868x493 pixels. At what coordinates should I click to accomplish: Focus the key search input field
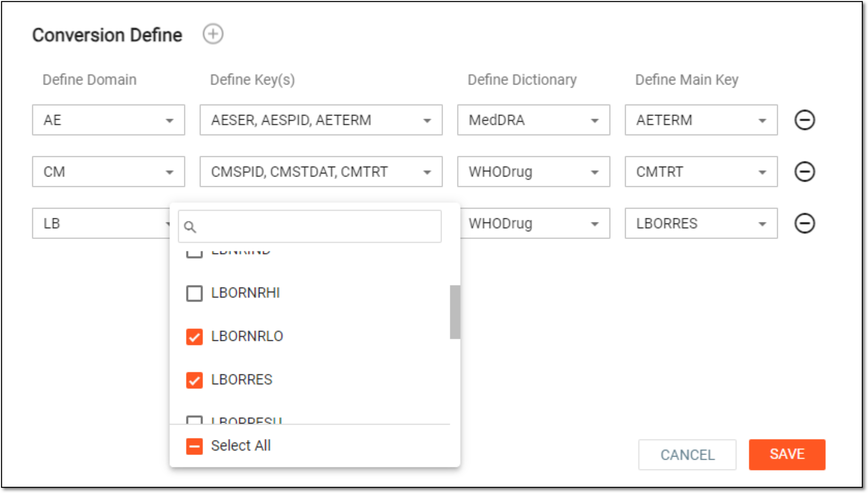(x=310, y=226)
